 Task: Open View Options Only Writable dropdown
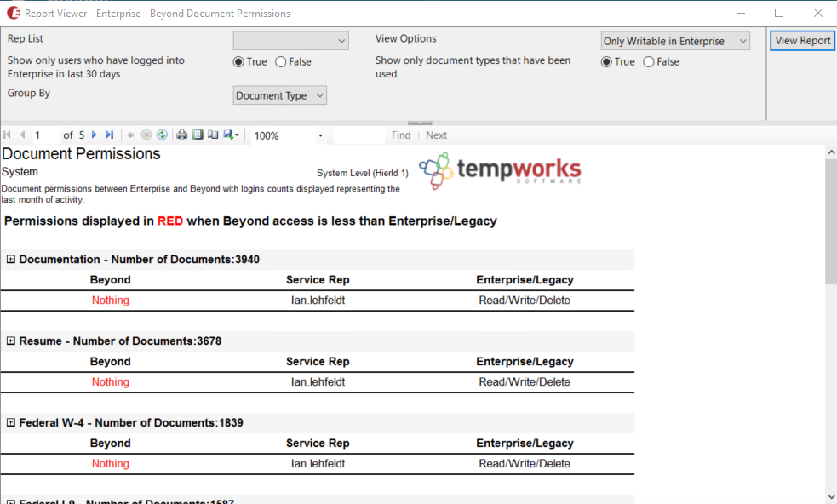[x=675, y=41]
